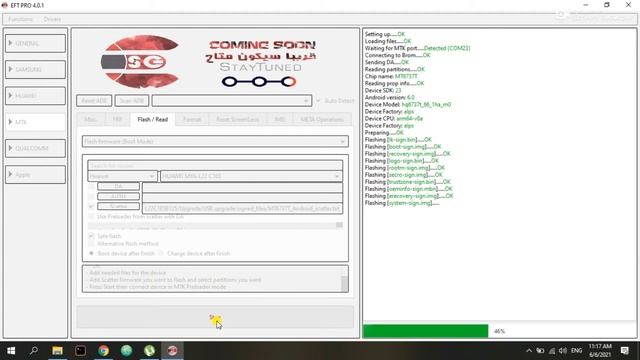
Task: Click the log line 'Flashing [system-sign.img]'
Action: coord(402,203)
